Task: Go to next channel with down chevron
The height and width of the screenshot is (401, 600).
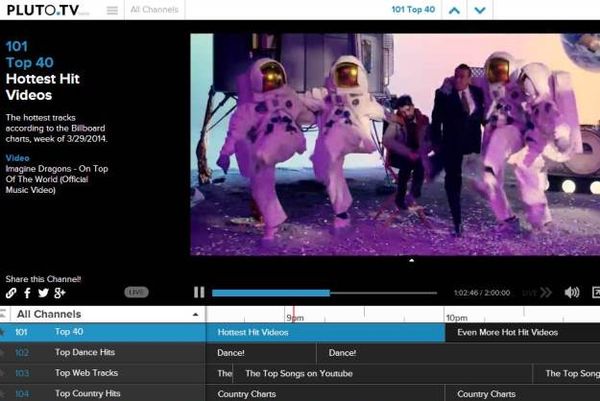Action: pyautogui.click(x=480, y=10)
